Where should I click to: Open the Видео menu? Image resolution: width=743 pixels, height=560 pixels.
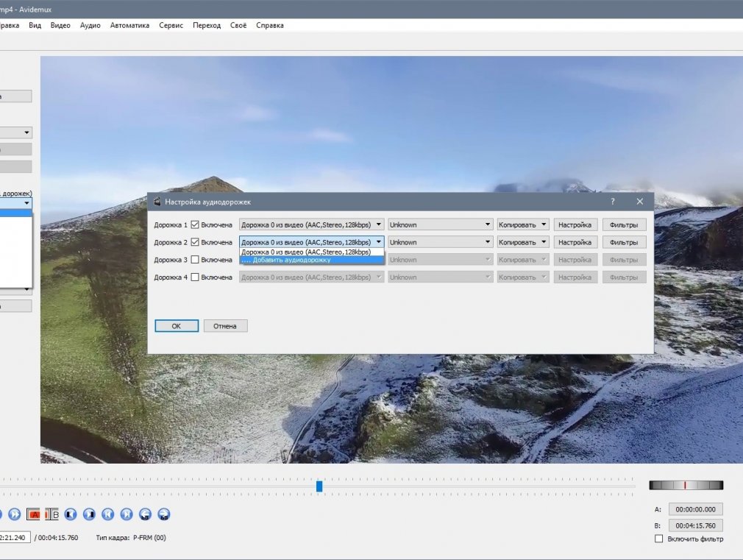60,26
